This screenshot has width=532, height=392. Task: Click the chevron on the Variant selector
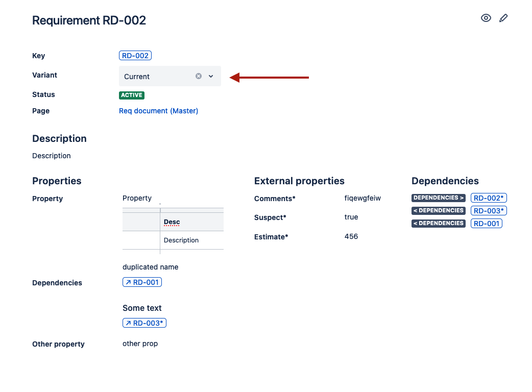point(210,76)
